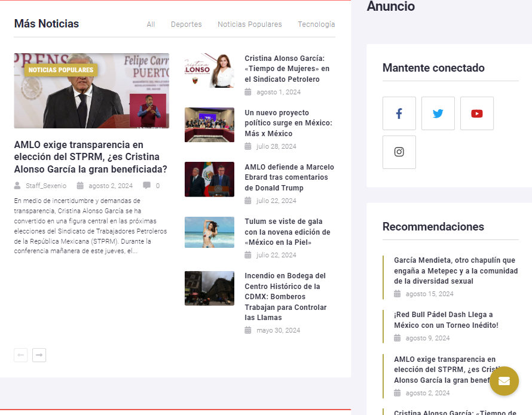Open the Facebook social icon

[399, 113]
